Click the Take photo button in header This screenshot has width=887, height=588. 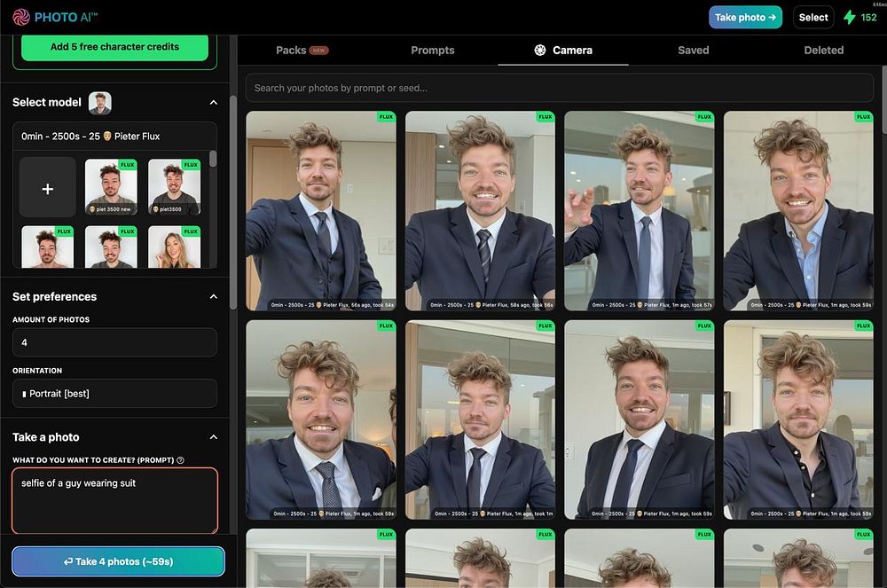click(x=746, y=18)
